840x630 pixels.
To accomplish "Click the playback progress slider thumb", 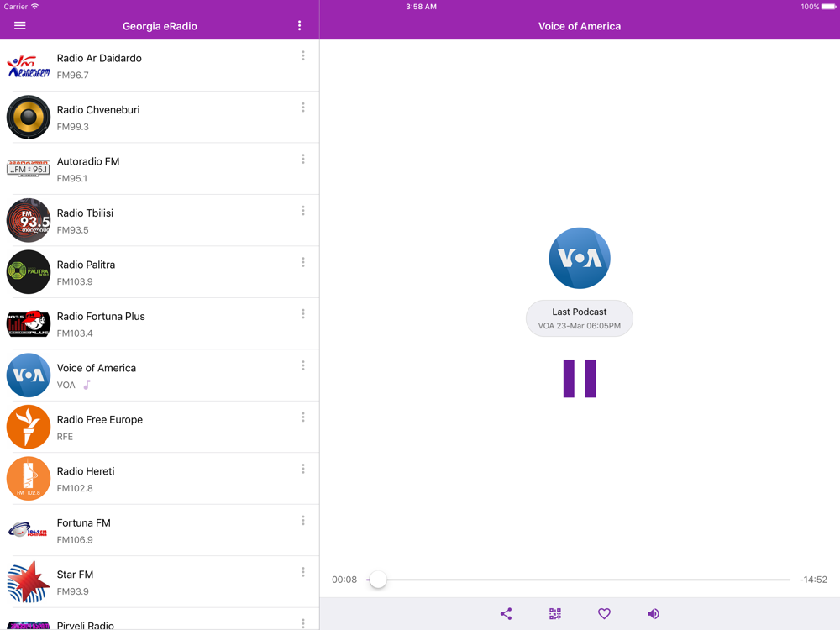I will (x=378, y=580).
